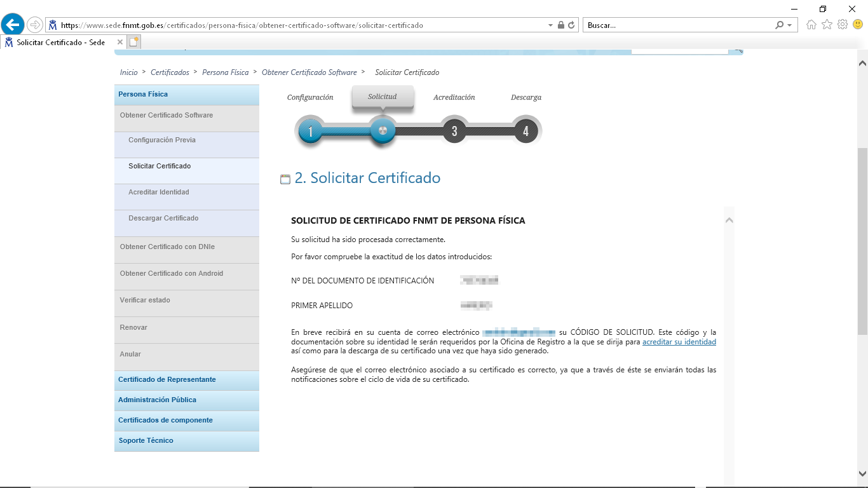The height and width of the screenshot is (488, 868).
Task: Close the Solicitar Certificado tab
Action: pos(120,42)
